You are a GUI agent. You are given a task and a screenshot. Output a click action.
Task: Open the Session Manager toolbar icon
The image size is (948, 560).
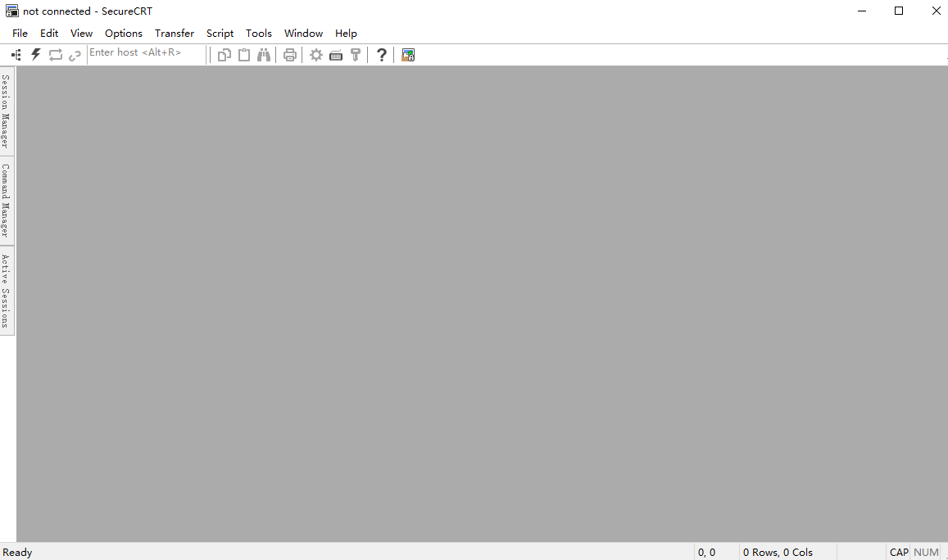[x=16, y=55]
